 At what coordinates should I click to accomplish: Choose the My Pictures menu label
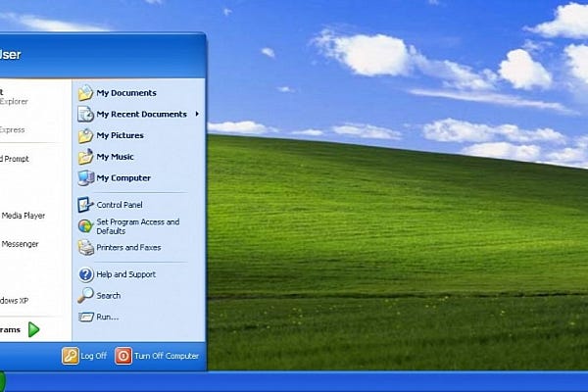(x=120, y=135)
